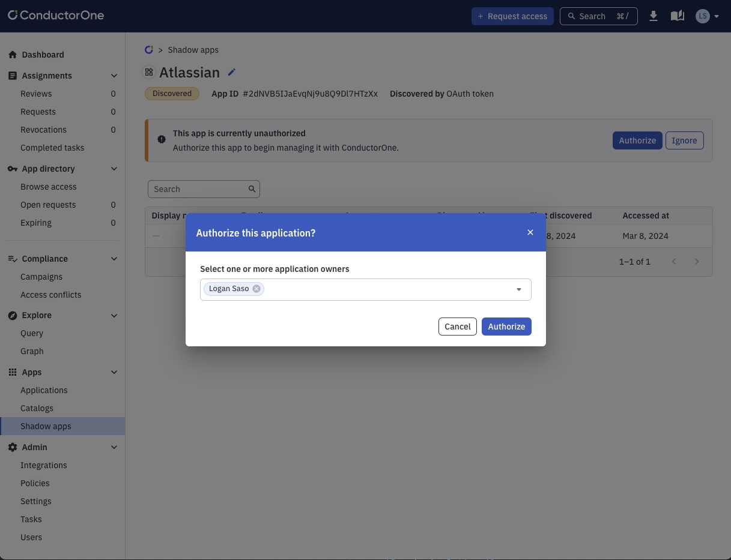Click the next page arrow in pagination
The height and width of the screenshot is (560, 731).
pos(697,262)
